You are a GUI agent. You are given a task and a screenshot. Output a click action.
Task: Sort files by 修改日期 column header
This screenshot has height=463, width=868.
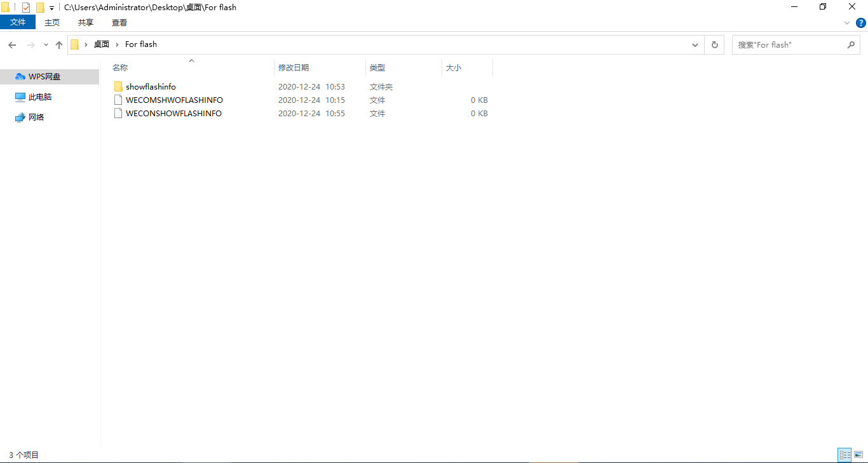[294, 67]
